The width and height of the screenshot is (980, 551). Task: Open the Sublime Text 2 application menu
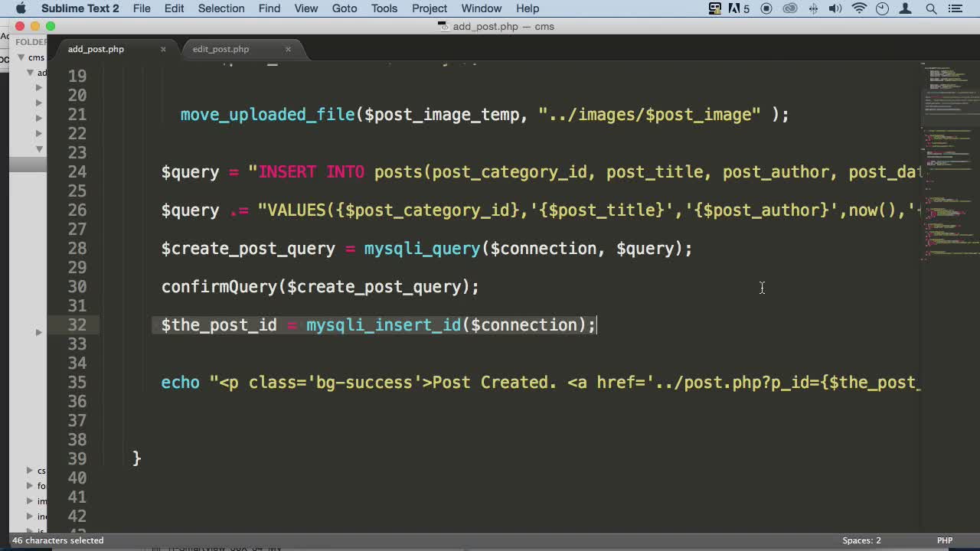pyautogui.click(x=80, y=8)
